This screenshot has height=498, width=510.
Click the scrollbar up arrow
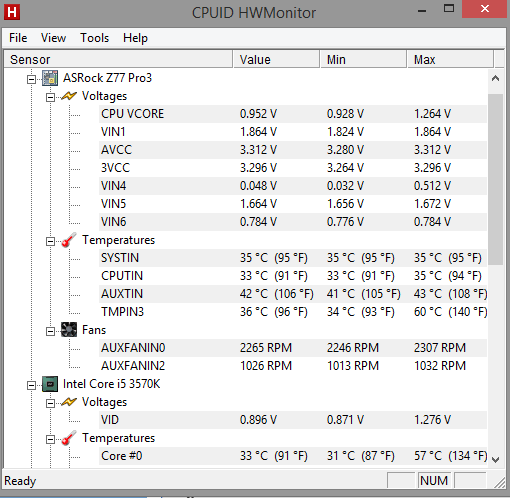pyautogui.click(x=495, y=79)
